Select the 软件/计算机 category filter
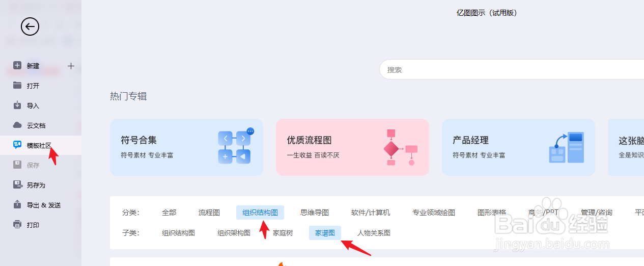The image size is (644, 266). click(x=371, y=212)
